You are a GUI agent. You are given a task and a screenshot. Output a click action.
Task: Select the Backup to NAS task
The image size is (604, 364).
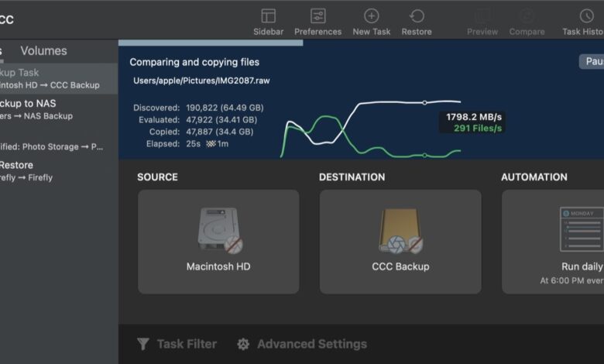pos(59,109)
